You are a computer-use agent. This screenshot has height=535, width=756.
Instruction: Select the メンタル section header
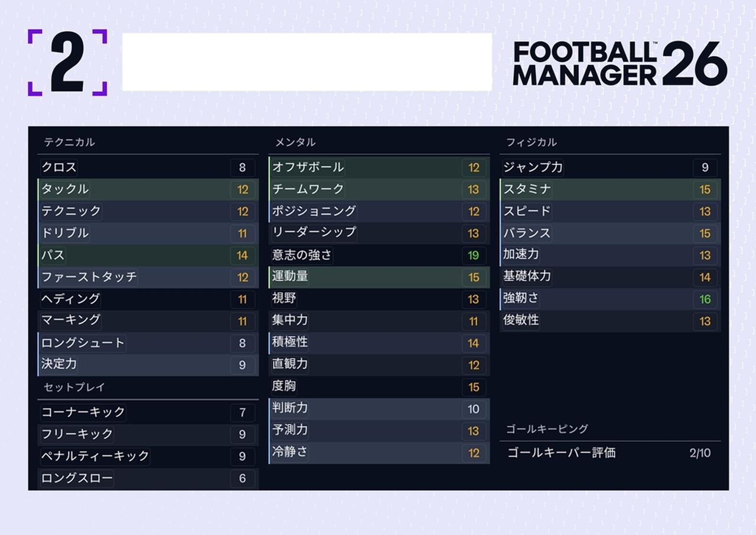tap(295, 142)
